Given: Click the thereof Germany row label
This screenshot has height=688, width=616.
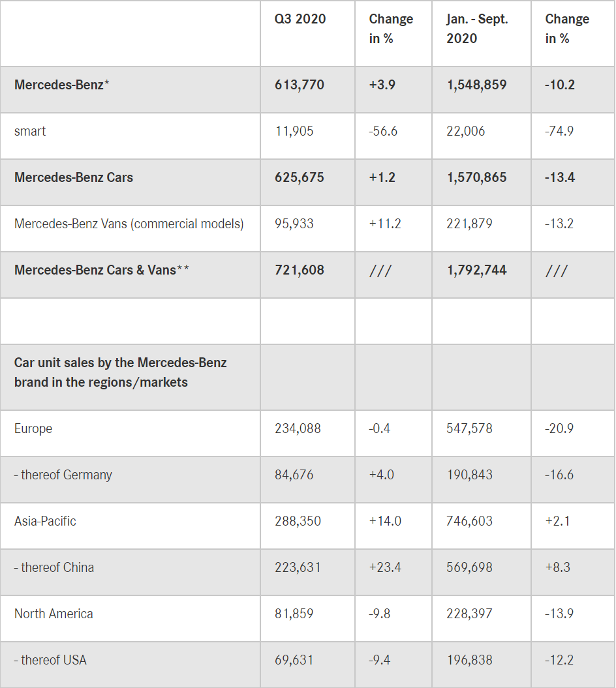Looking at the screenshot, I should [63, 475].
